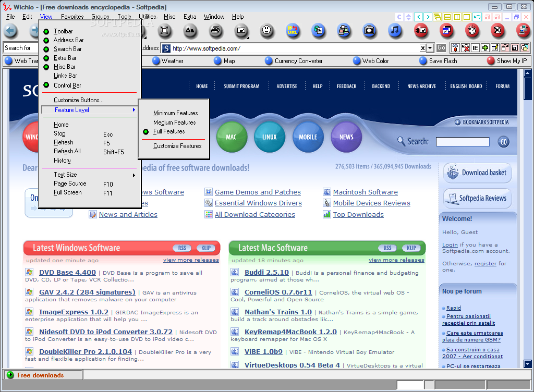
Task: Open the Favorites menu
Action: [72, 17]
